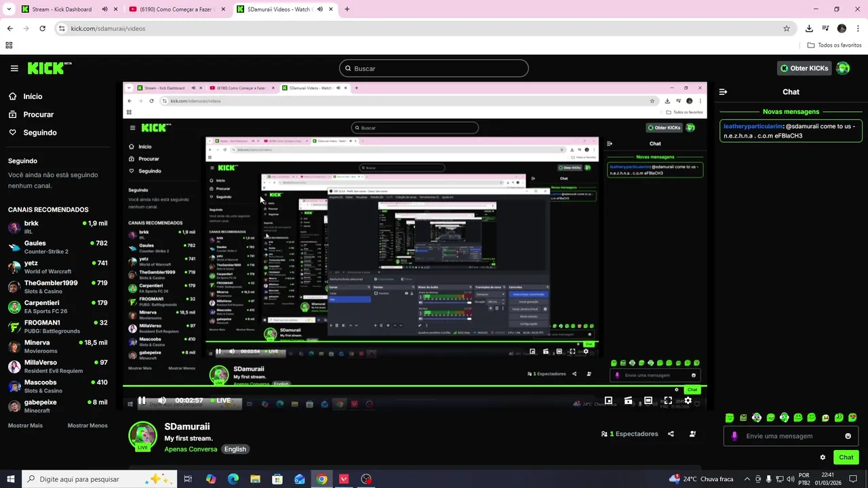Open the hamburger sidebar menu

click(x=14, y=68)
